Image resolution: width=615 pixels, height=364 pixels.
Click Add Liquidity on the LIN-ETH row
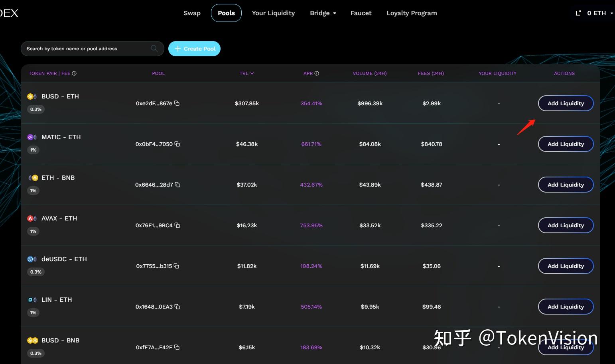click(x=566, y=307)
